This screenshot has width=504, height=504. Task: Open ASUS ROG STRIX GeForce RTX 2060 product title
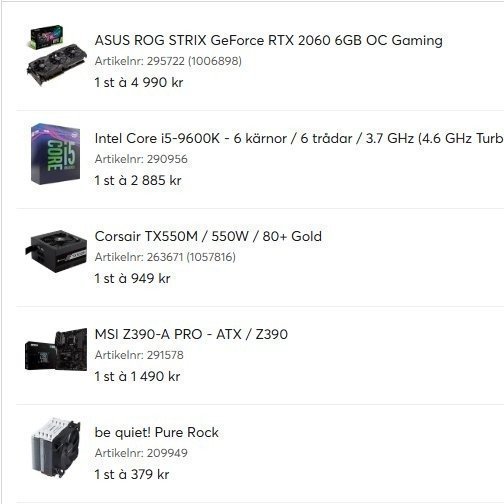tap(269, 40)
